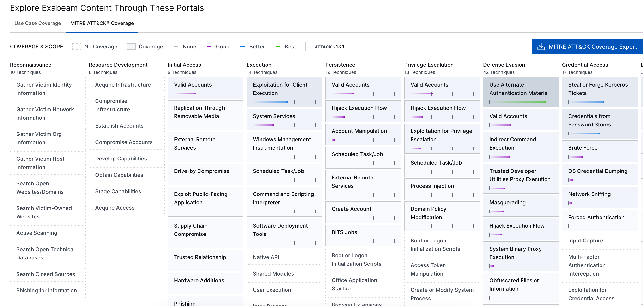
Task: Open Gather Victim Identity Information technique
Action: click(48, 89)
